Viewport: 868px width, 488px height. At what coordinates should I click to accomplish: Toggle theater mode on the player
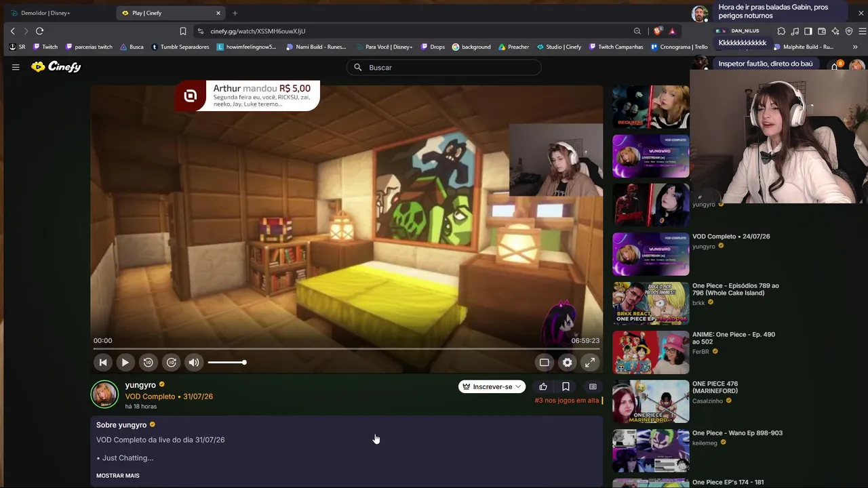point(544,363)
